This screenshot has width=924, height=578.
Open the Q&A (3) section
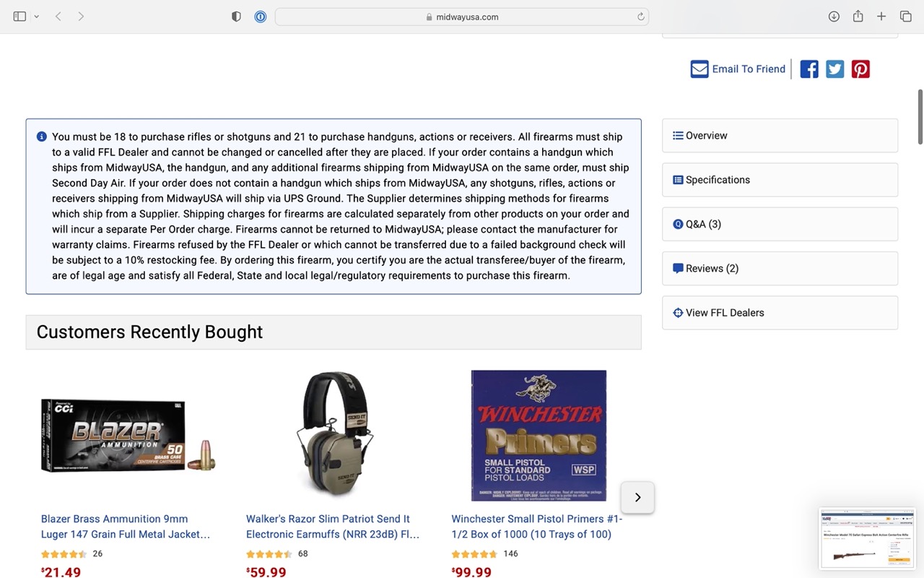tap(780, 224)
